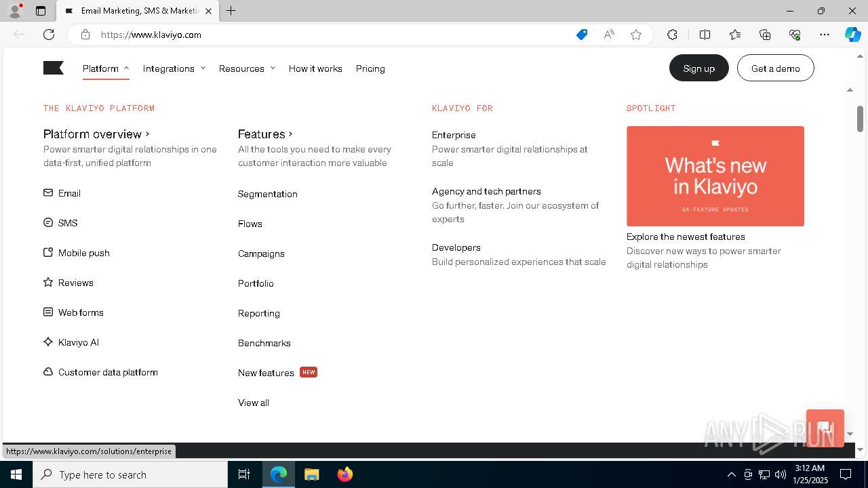Open Edge Settings and more menu
This screenshot has width=868, height=488.
click(x=825, y=35)
